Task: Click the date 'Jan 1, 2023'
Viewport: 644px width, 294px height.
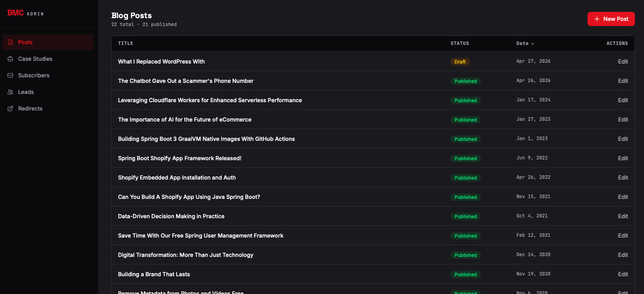Action: point(532,139)
